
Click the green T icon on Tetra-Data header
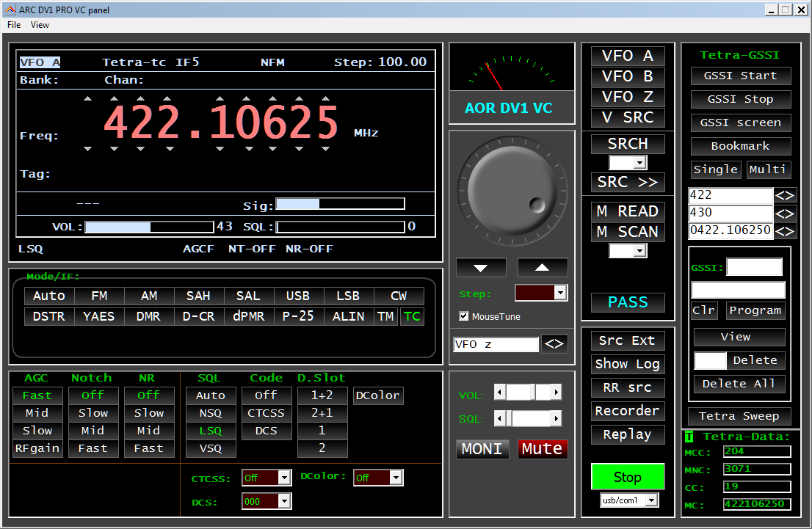[688, 436]
